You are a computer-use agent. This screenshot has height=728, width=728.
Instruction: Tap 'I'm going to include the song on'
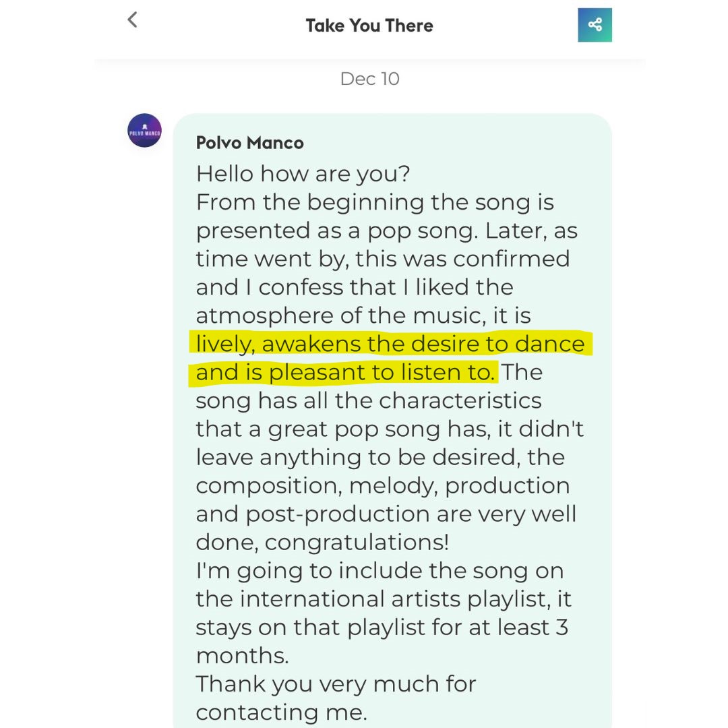[380, 571]
